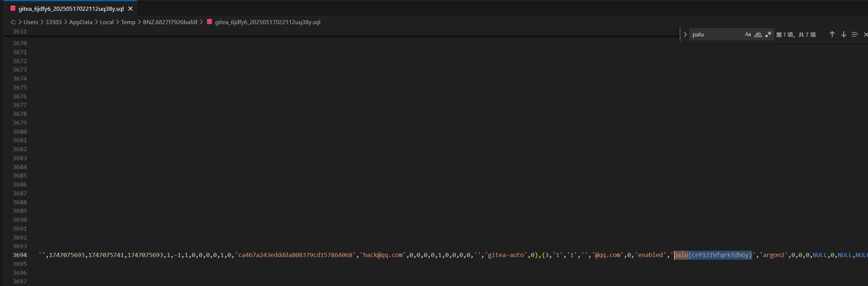The width and height of the screenshot is (868, 286).
Task: Jump to next search match arrow
Action: [844, 35]
